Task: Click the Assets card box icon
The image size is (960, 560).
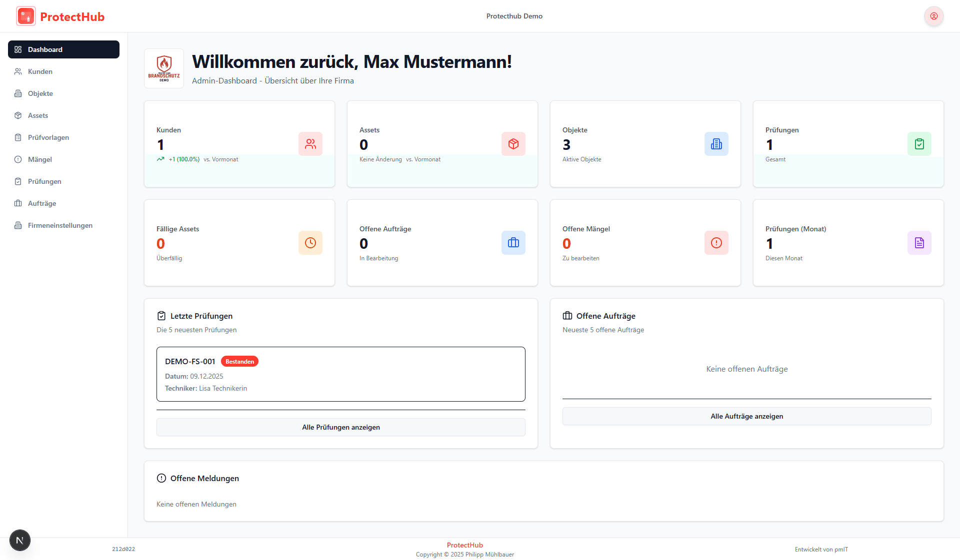Action: tap(513, 144)
